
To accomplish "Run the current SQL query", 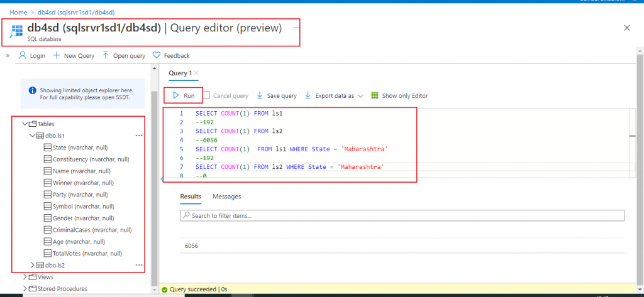I will 183,95.
